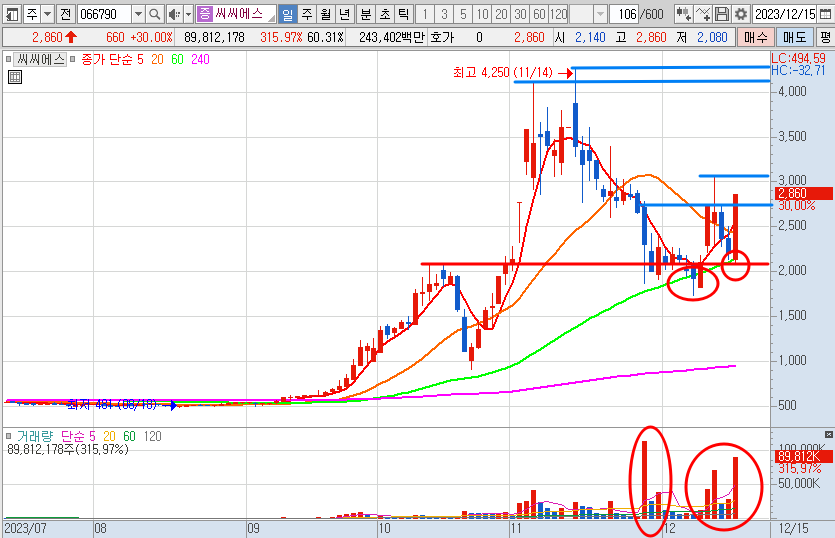Select the 5 interval button
The height and width of the screenshot is (538, 835).
(463, 14)
